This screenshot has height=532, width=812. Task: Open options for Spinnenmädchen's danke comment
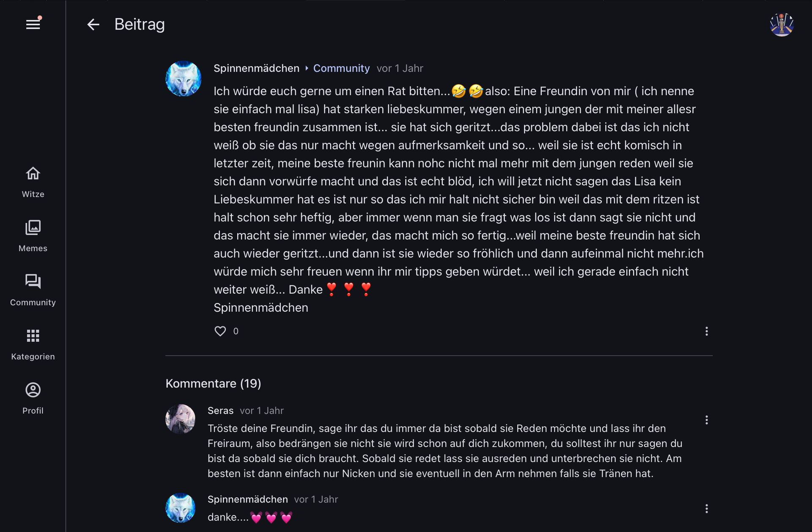click(x=706, y=509)
